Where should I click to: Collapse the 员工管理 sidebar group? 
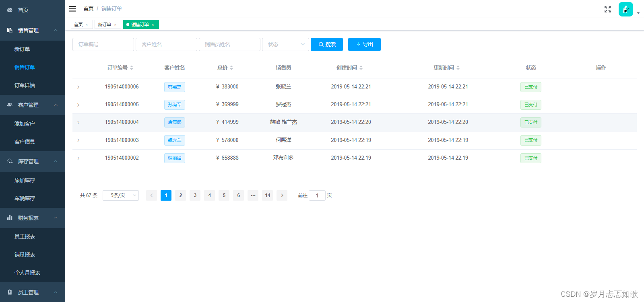56,292
